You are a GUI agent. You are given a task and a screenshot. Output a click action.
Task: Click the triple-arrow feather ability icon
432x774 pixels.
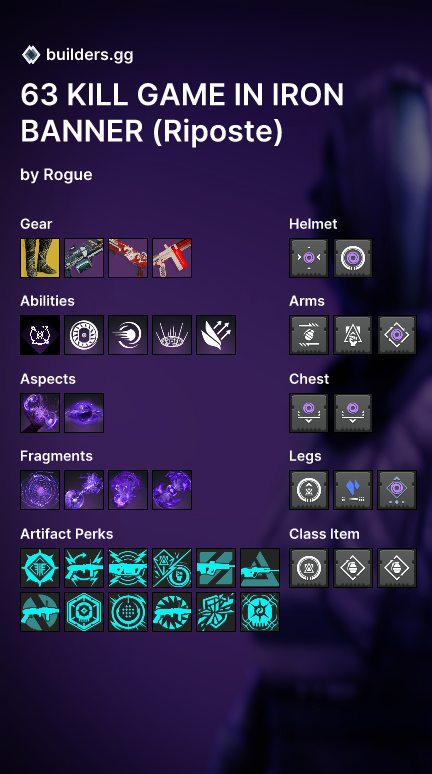click(x=216, y=335)
